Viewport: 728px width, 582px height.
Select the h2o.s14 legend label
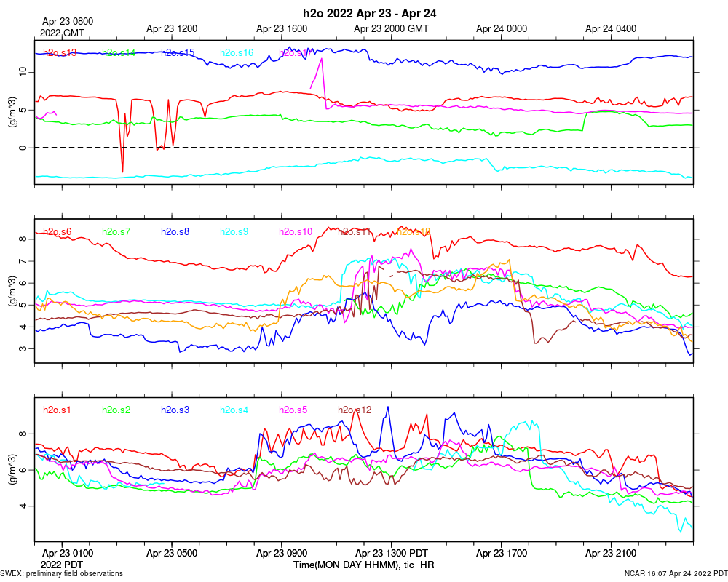click(x=119, y=53)
